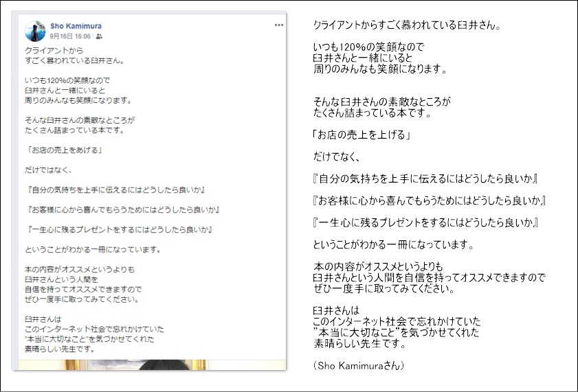The image size is (578, 392).
Task: Open the Sho Kamimura name link
Action: click(76, 26)
